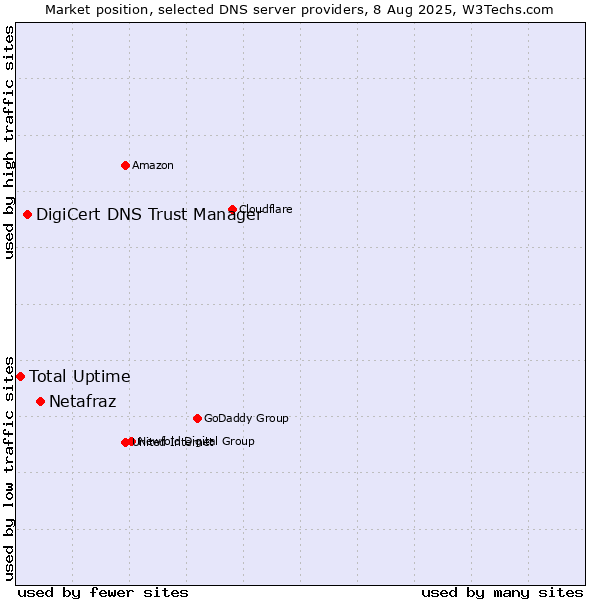Click the 'GoDaddy Group' label
The height and width of the screenshot is (600, 600).
click(x=246, y=418)
